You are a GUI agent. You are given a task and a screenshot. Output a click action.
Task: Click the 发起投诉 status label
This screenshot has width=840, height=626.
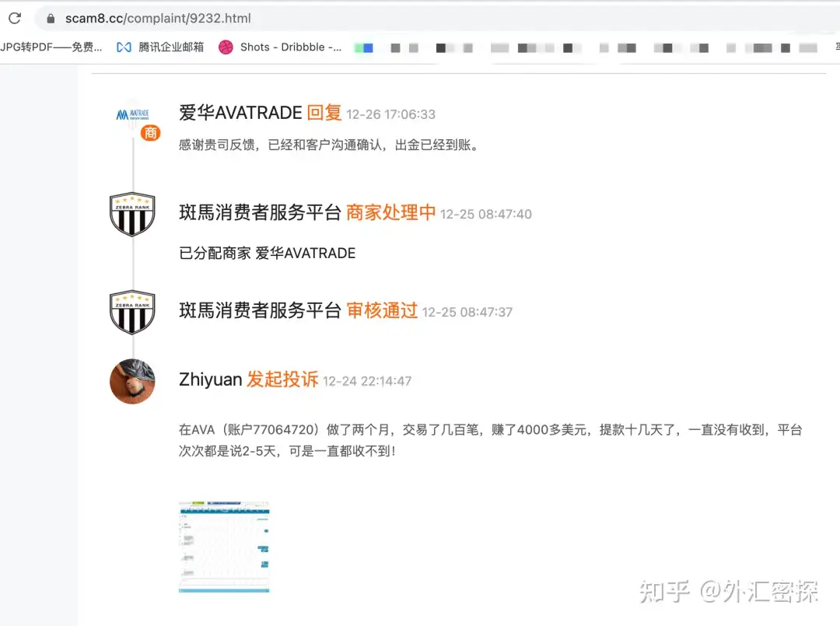(x=282, y=379)
